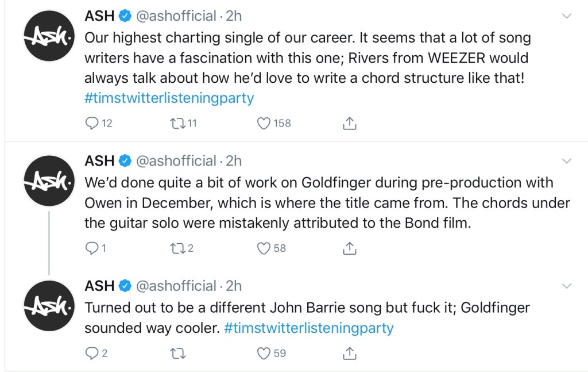Retweet the John Barrie song tweet
This screenshot has width=588, height=372.
pyautogui.click(x=179, y=353)
